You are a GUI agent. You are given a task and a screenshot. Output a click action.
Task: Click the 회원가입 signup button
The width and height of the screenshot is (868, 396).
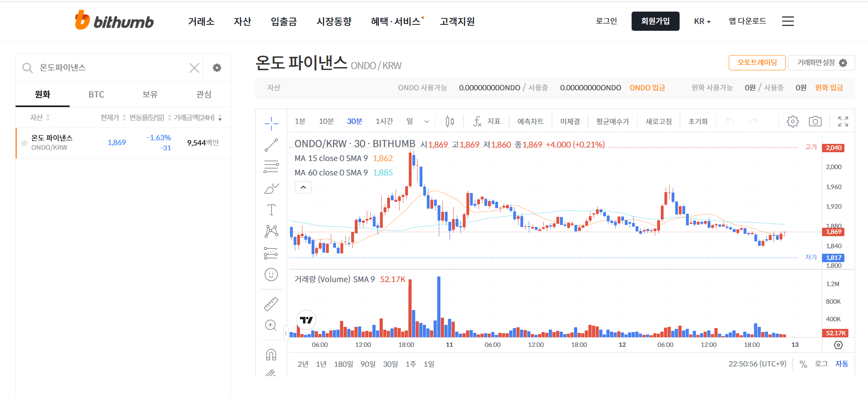coord(655,21)
